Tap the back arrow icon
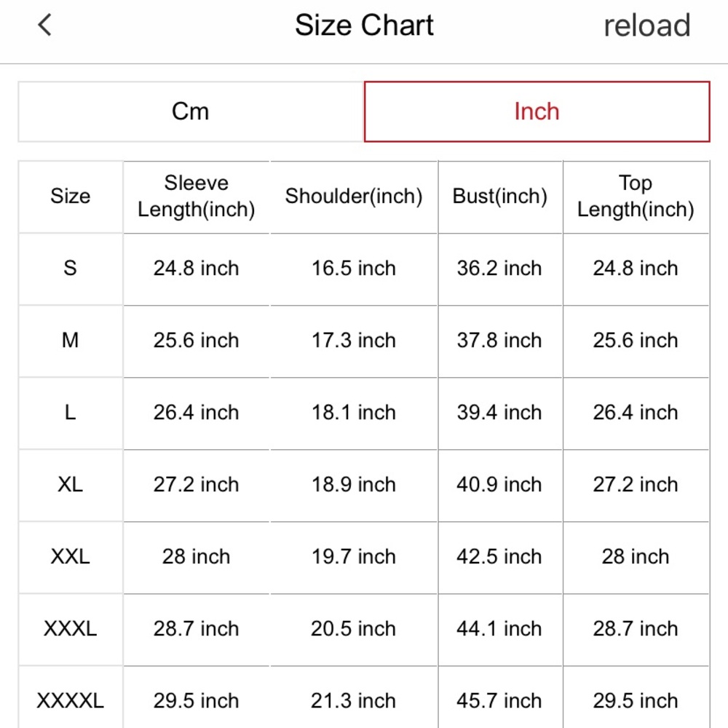 (45, 25)
